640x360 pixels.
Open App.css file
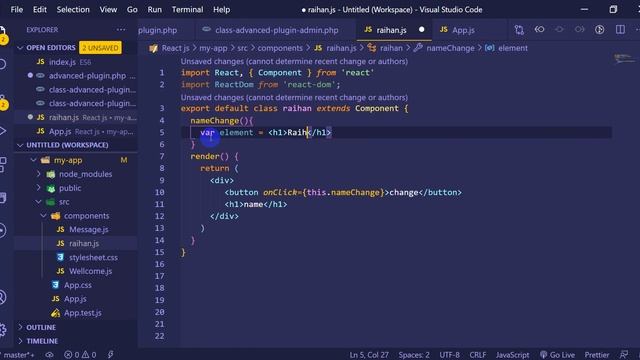(x=78, y=285)
